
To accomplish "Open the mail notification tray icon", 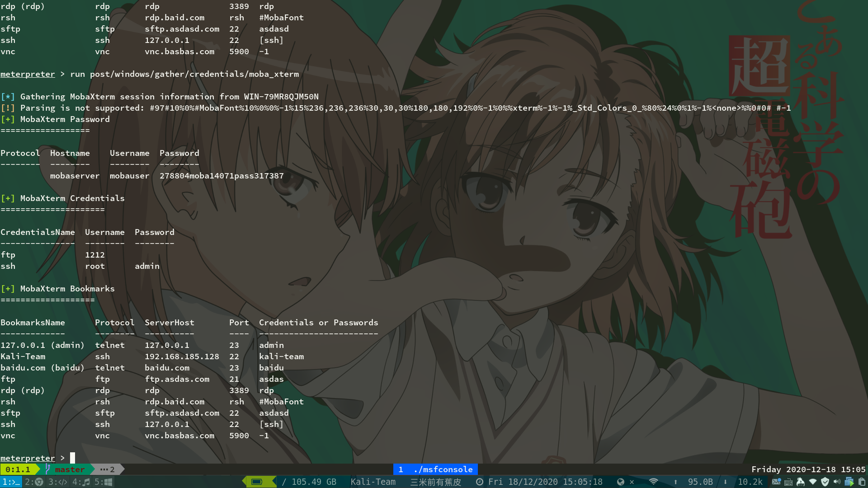I will [776, 482].
